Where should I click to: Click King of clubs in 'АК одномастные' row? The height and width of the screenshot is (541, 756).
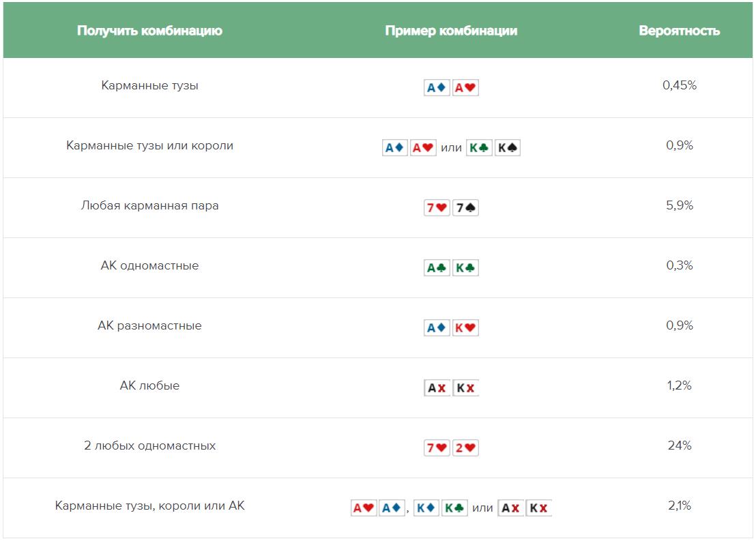465,268
